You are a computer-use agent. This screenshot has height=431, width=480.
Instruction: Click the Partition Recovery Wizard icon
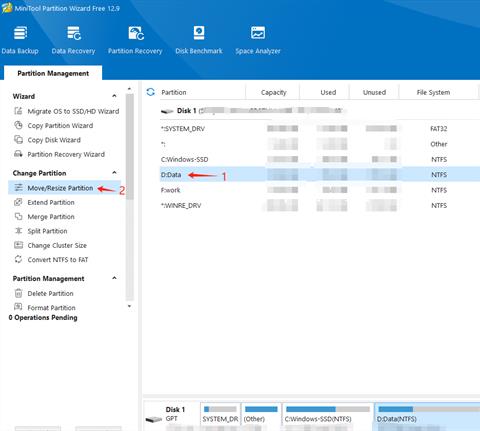(x=18, y=154)
